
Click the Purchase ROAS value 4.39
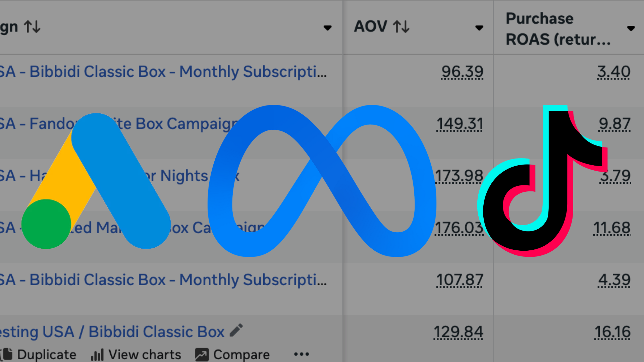tap(614, 280)
